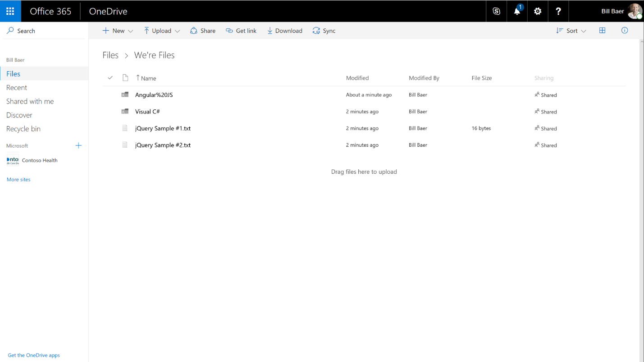Open the Sort dropdown
The image size is (644, 362).
[571, 31]
